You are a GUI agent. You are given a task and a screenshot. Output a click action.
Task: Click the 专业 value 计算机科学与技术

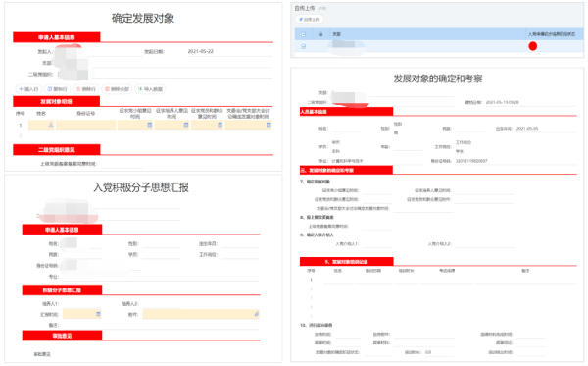(x=347, y=161)
